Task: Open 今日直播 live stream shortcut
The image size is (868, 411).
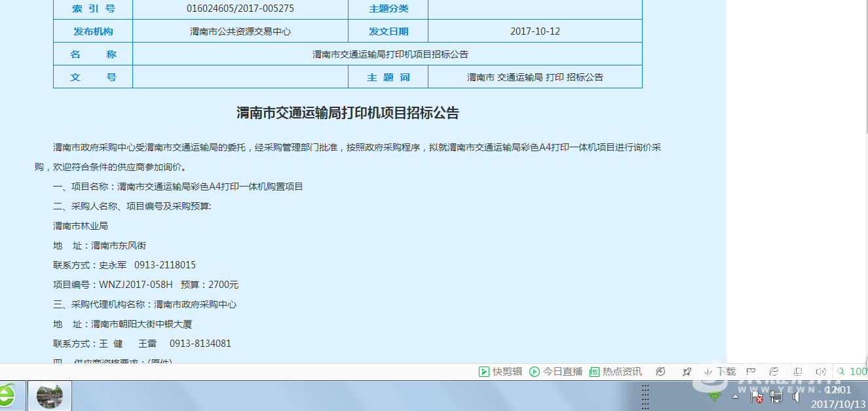Action: pyautogui.click(x=556, y=372)
